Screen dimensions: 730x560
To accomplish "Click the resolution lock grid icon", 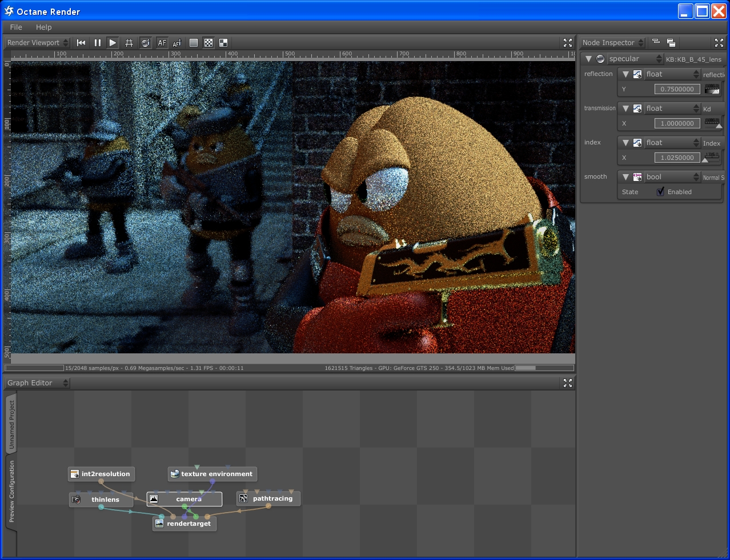I will point(129,43).
